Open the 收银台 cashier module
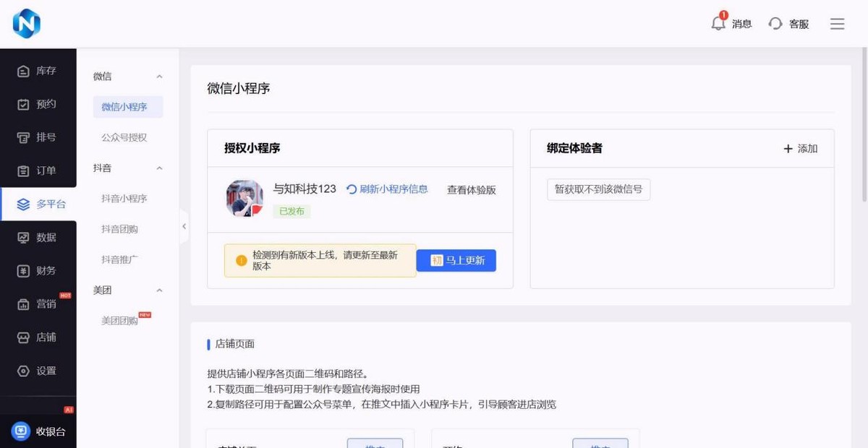Screen dimensions: 868x448 point(38,431)
